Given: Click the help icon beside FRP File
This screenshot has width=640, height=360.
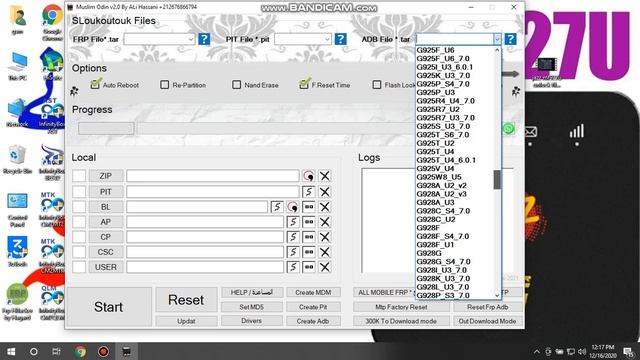Looking at the screenshot, I should point(204,39).
